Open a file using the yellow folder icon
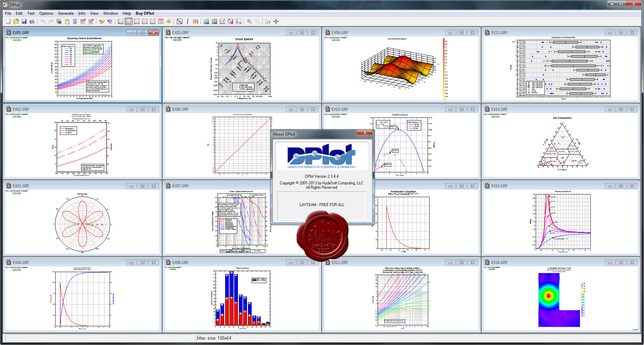 pyautogui.click(x=16, y=21)
